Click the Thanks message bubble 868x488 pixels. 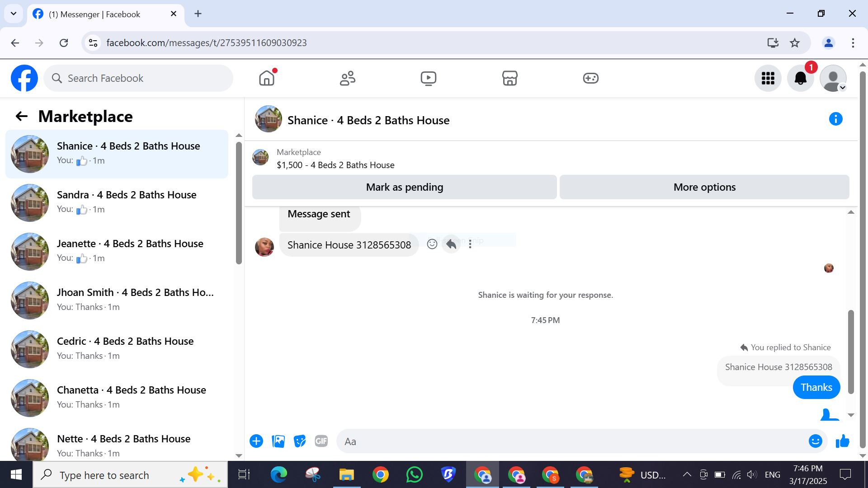(816, 387)
